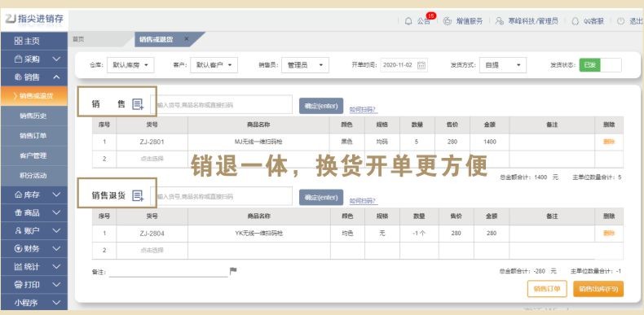Open the 发货方式 自提 dropdown
Viewport: 644px width, 315px height.
pyautogui.click(x=503, y=65)
